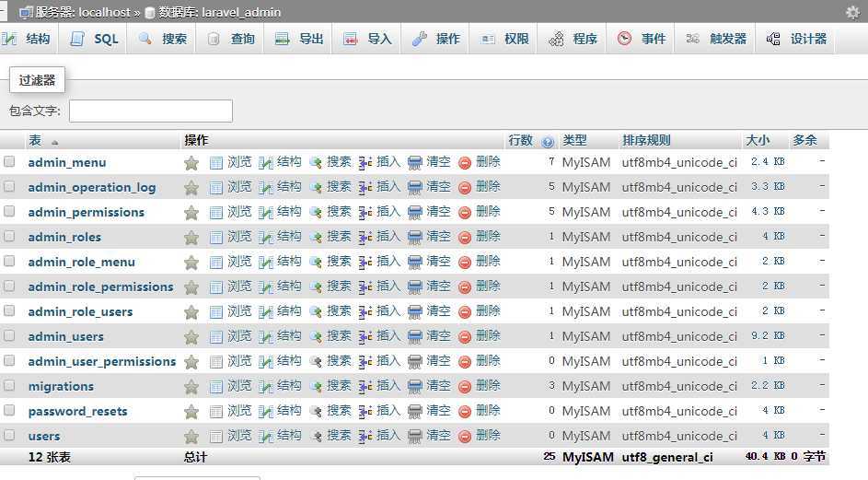The height and width of the screenshot is (480, 868).
Task: Check the admin_roles table checkbox
Action: pyautogui.click(x=9, y=236)
